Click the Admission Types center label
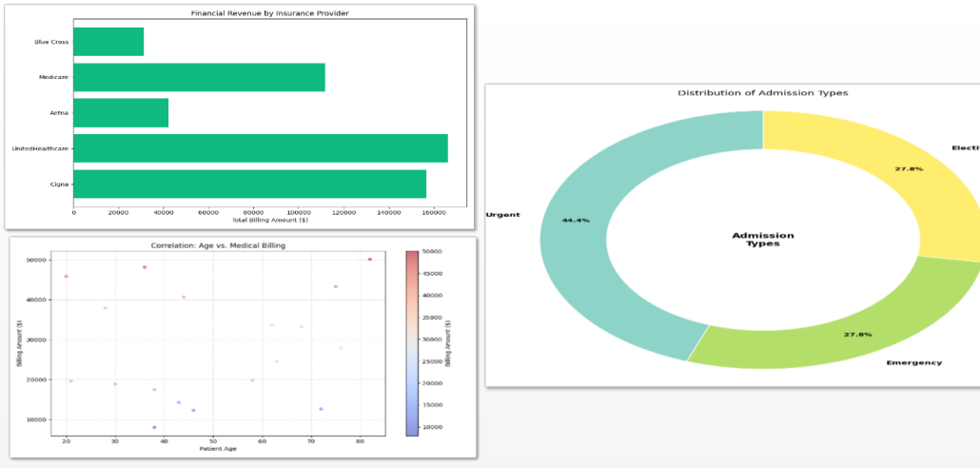Image resolution: width=980 pixels, height=468 pixels. 763,239
